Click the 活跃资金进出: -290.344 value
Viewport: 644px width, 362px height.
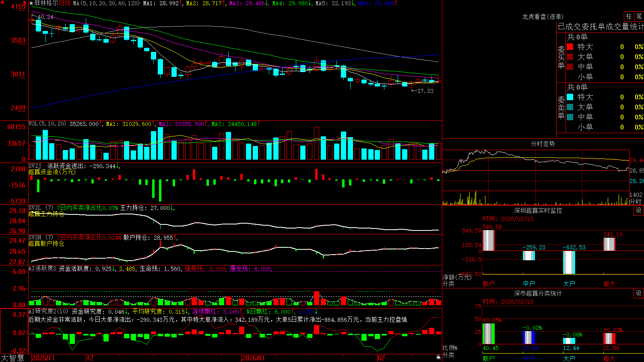tap(83, 166)
